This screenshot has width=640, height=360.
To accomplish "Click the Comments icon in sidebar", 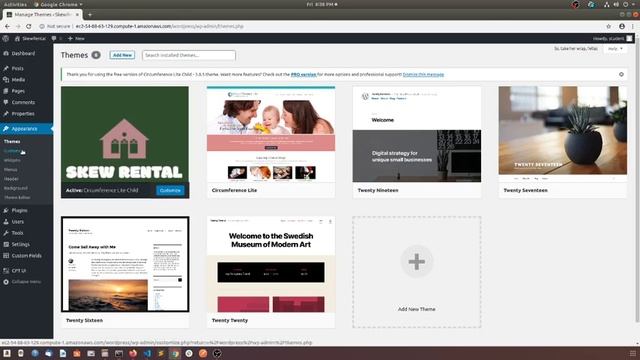I will click(x=6, y=102).
